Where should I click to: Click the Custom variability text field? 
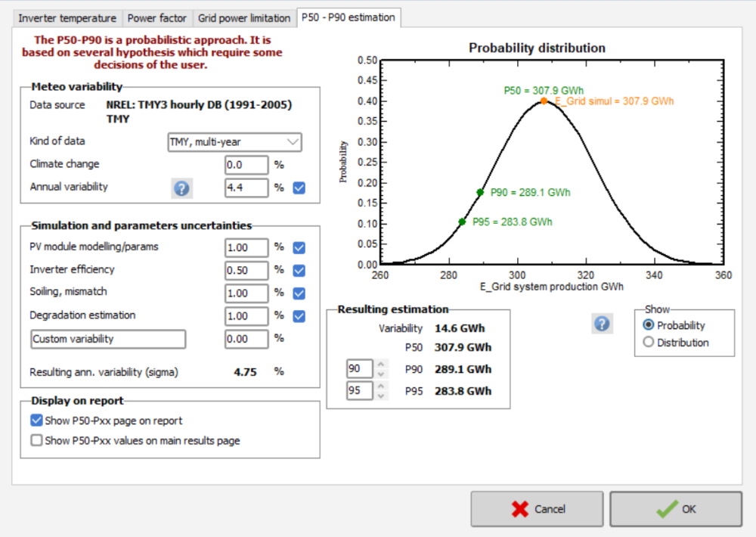click(x=107, y=339)
